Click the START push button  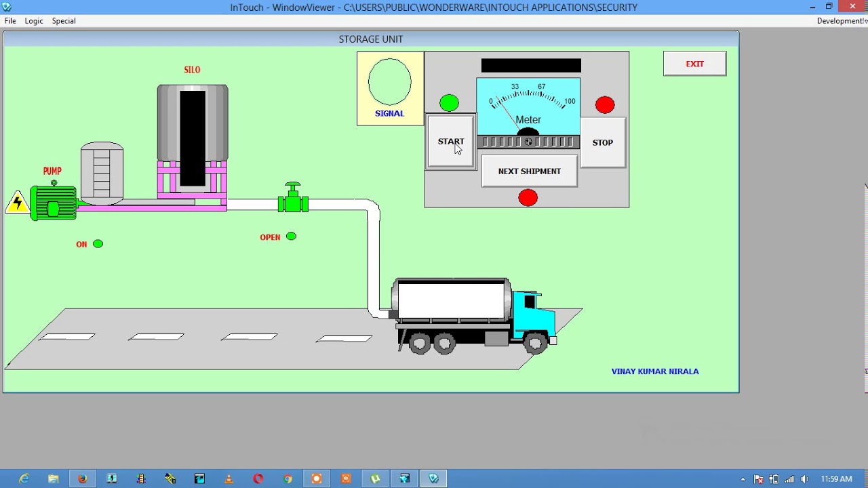pyautogui.click(x=451, y=142)
